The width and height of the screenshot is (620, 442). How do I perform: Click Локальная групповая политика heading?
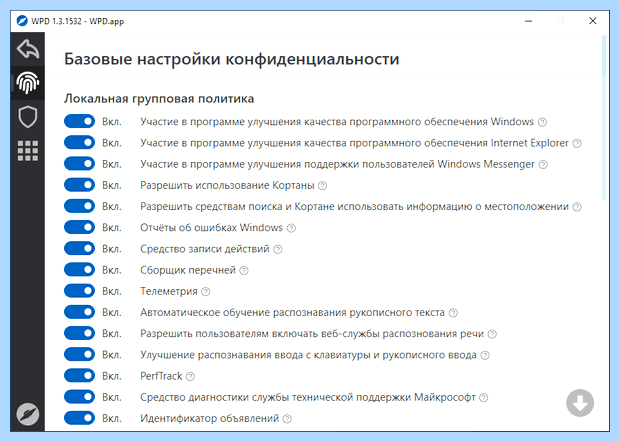coord(159,98)
